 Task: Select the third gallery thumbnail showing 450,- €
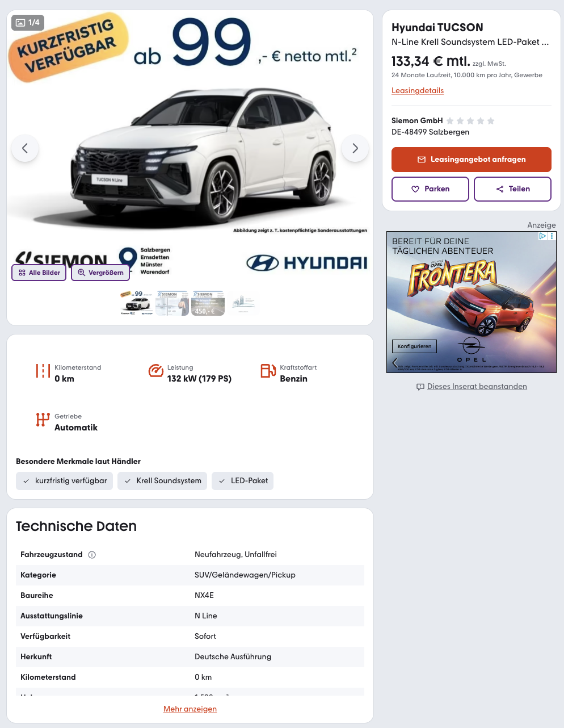[x=208, y=303]
